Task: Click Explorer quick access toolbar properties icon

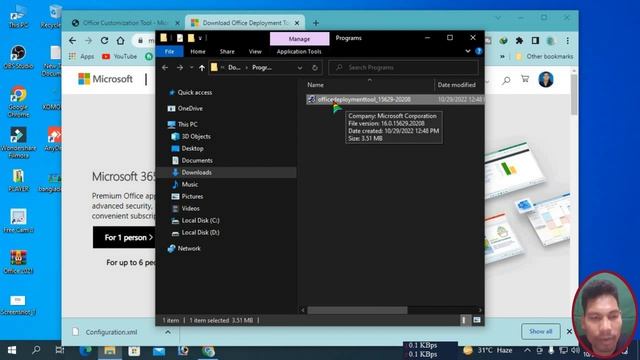Action: click(x=180, y=38)
